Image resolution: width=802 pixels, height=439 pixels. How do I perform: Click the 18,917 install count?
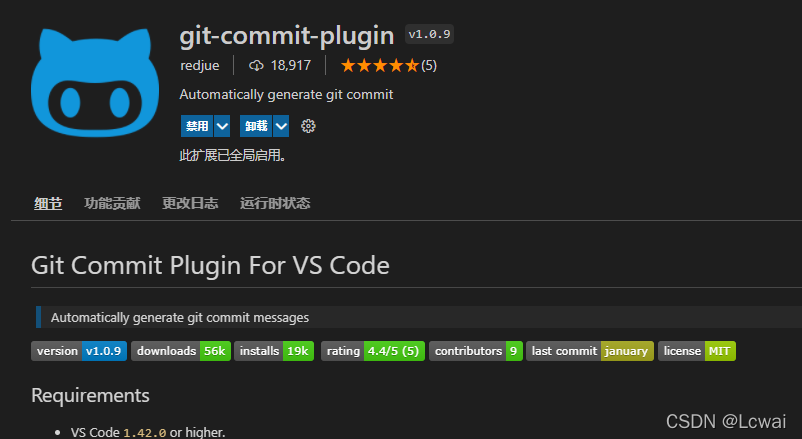291,65
